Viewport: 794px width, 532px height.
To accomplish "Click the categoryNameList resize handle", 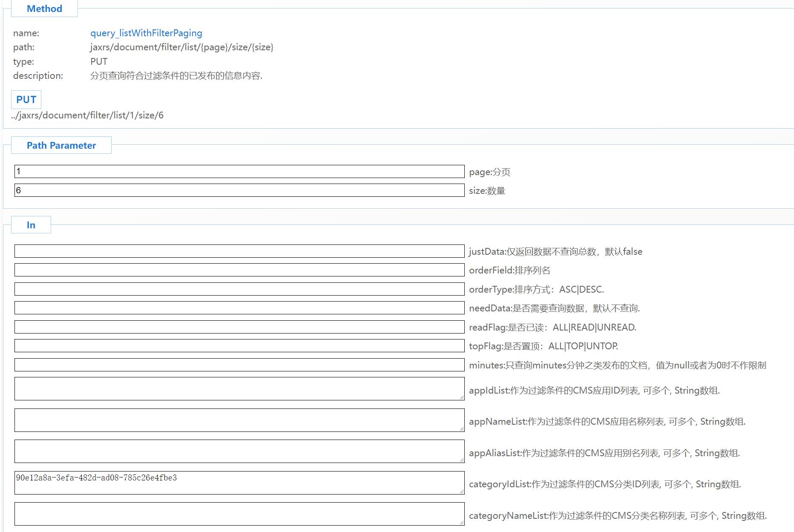I will pos(462,523).
